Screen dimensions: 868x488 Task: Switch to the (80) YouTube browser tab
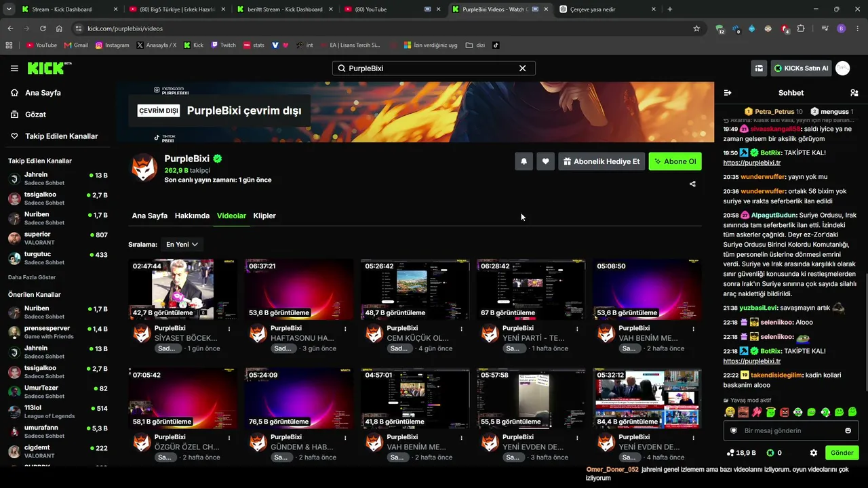(392, 9)
